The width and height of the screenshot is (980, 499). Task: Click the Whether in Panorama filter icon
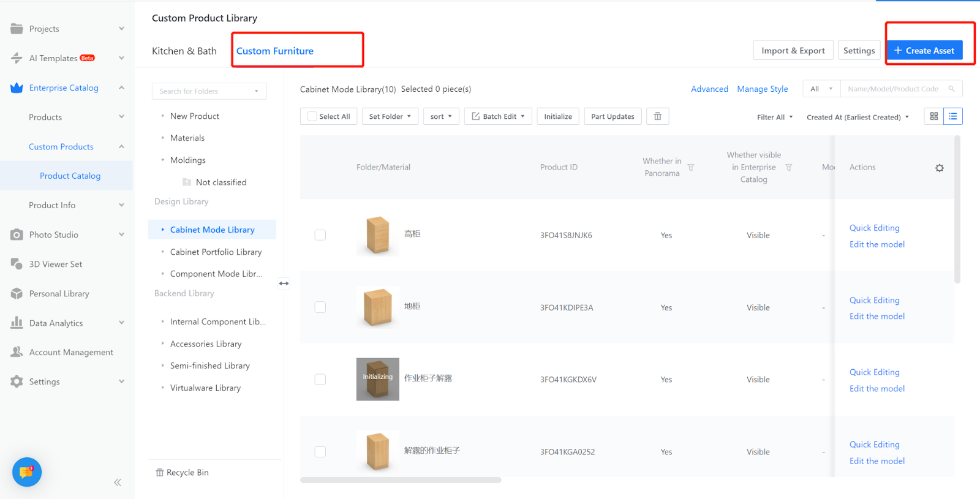tap(690, 168)
